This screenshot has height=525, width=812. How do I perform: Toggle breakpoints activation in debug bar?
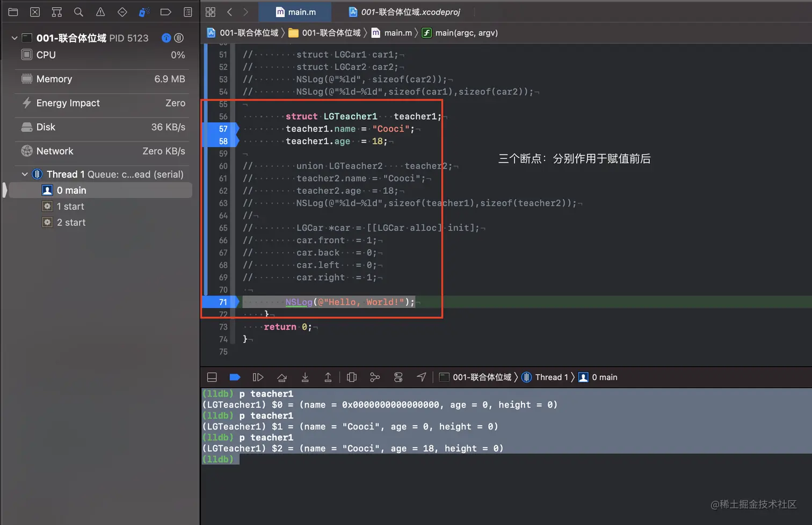pos(235,377)
